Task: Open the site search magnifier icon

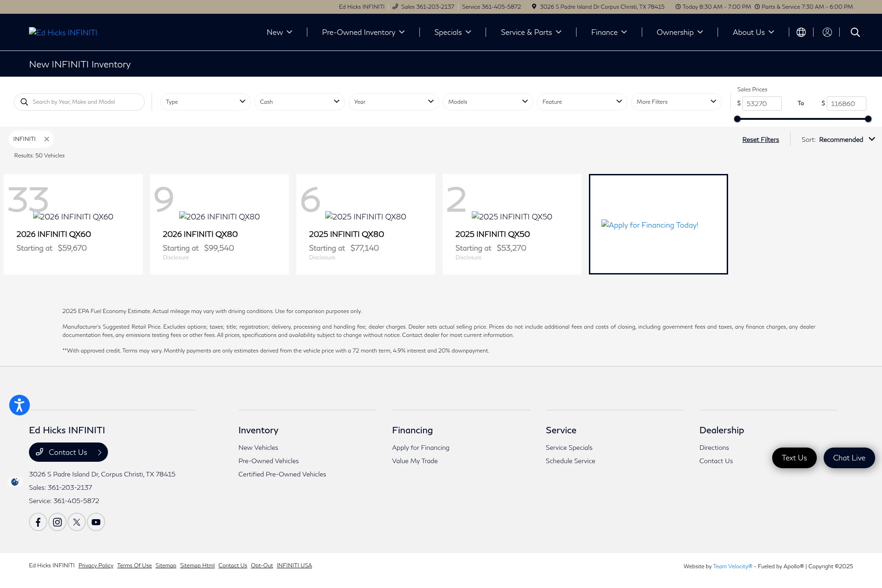Action: tap(855, 32)
